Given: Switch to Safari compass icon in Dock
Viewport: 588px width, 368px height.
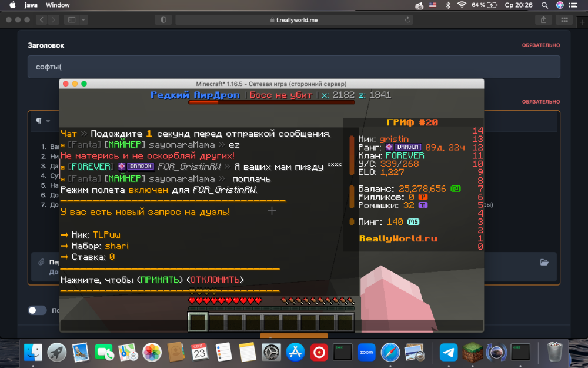Looking at the screenshot, I should 390,353.
